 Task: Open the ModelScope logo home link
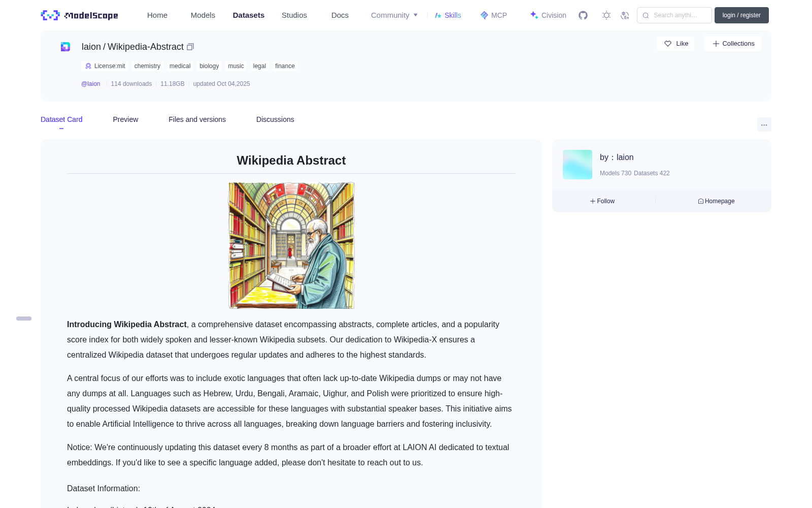coord(79,15)
